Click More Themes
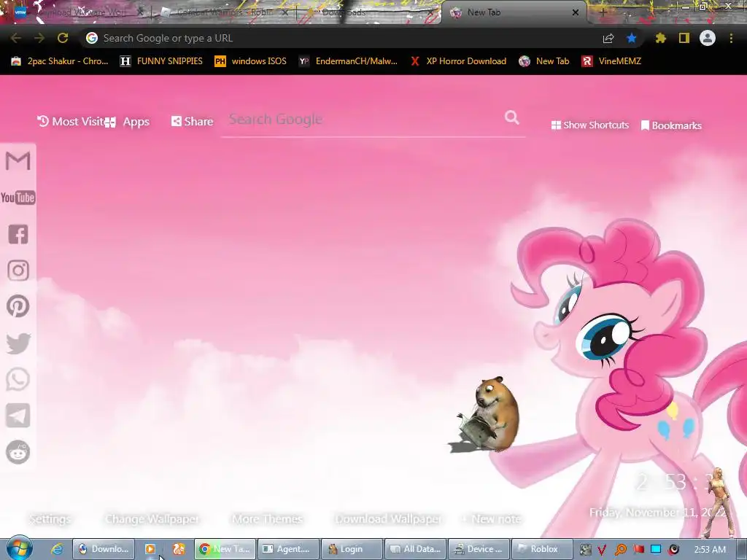Image resolution: width=747 pixels, height=560 pixels. click(267, 519)
